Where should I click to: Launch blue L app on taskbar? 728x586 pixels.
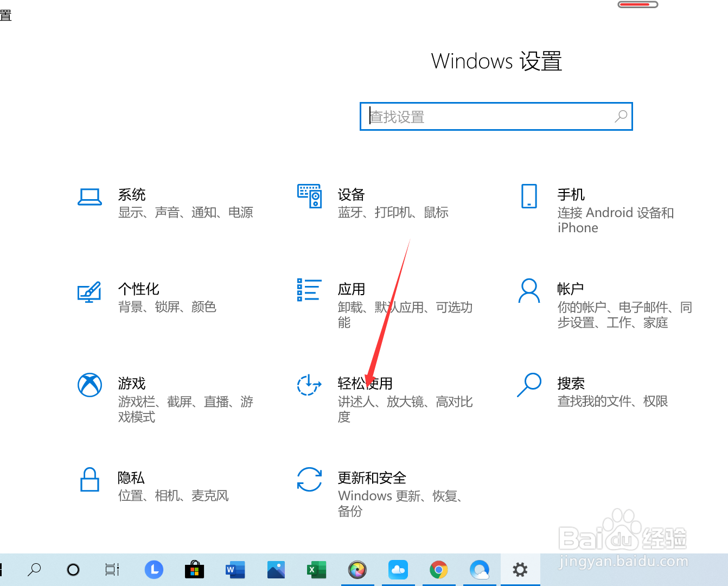point(154,570)
